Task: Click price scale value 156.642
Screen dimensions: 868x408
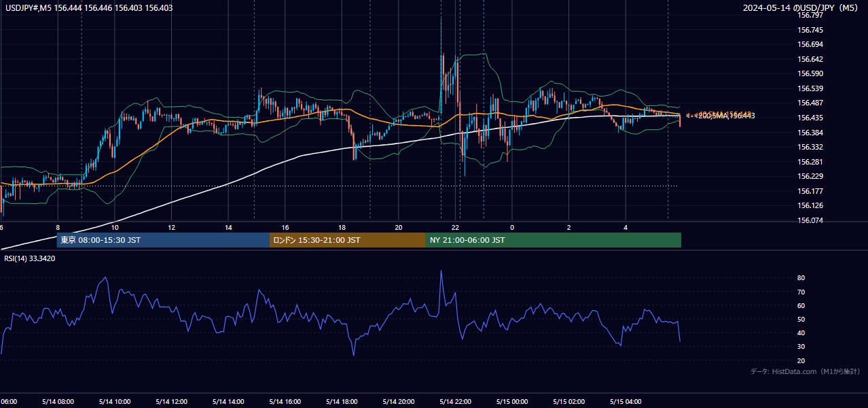Action: [809, 59]
